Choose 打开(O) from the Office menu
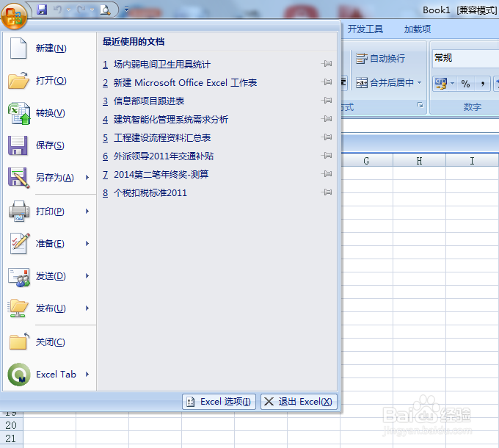 (x=49, y=81)
